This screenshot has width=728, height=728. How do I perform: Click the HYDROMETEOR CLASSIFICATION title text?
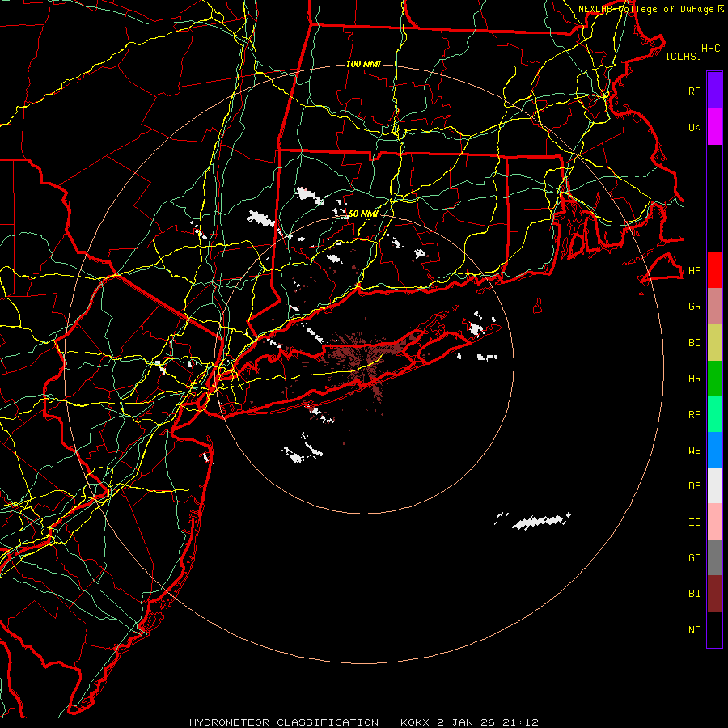(284, 722)
